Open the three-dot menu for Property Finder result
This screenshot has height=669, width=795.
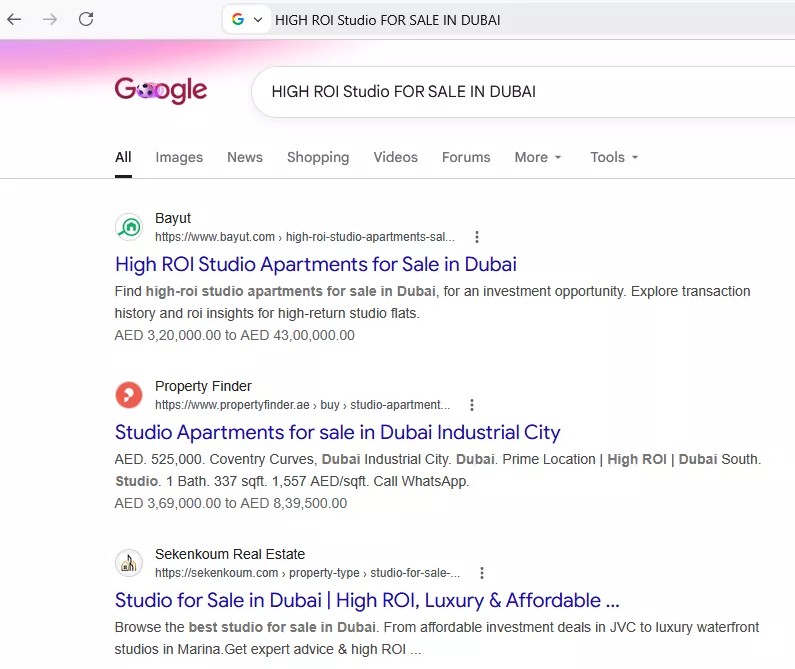coord(472,405)
